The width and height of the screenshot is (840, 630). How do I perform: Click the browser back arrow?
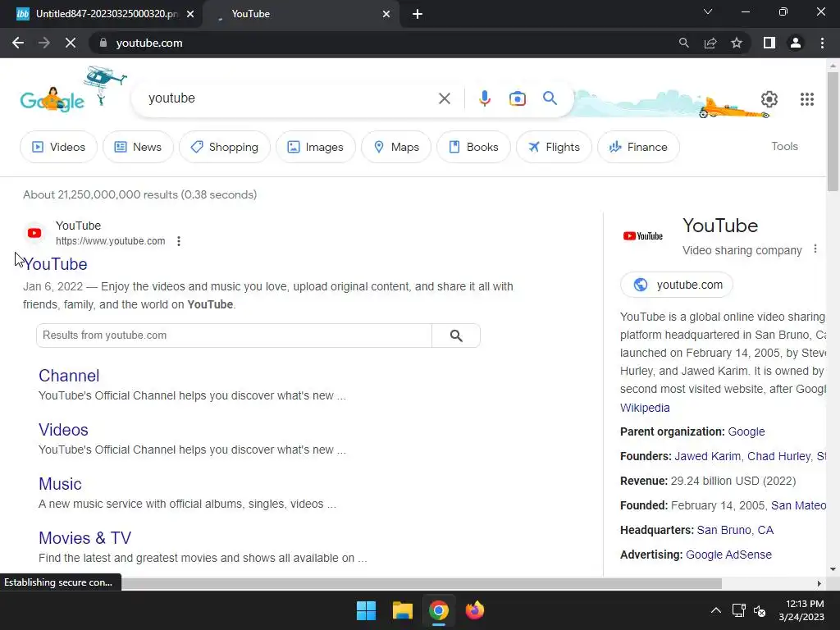click(18, 43)
